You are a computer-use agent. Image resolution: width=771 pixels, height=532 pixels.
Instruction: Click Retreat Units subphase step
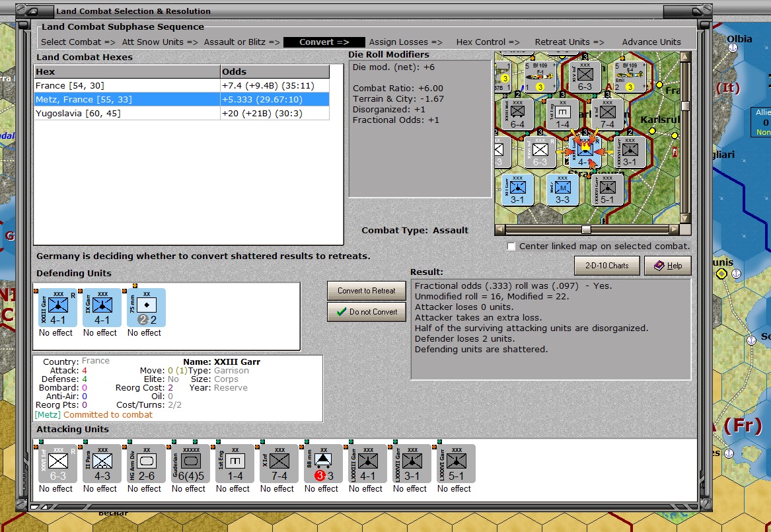coord(569,42)
